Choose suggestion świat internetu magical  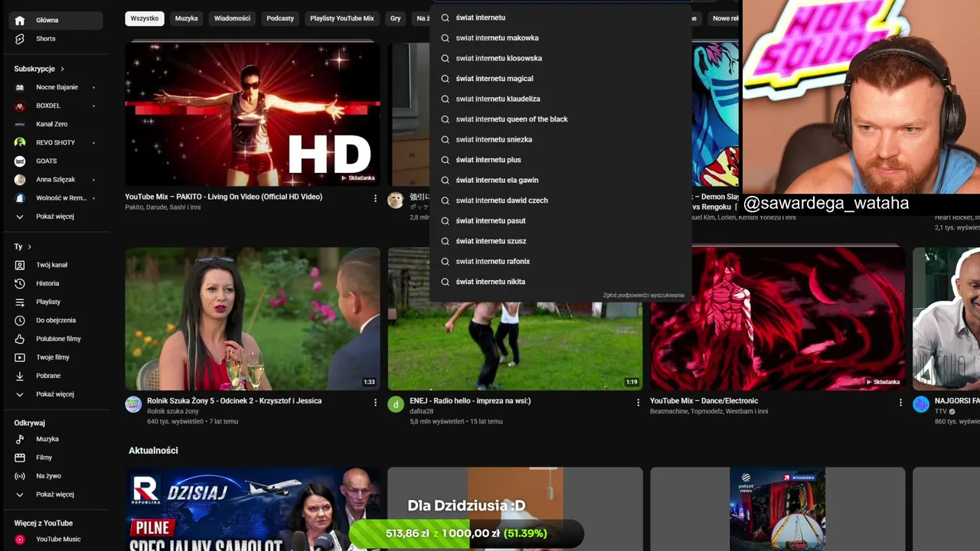[x=560, y=79]
